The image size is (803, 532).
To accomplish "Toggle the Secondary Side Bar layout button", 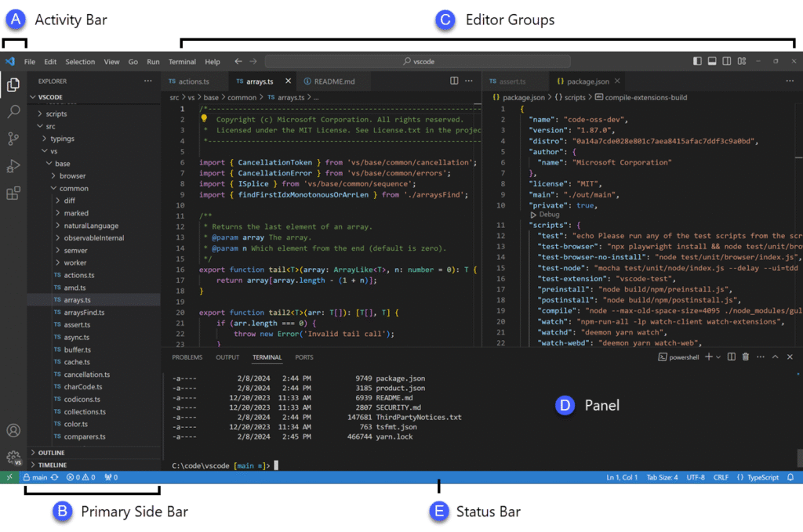I will point(727,61).
